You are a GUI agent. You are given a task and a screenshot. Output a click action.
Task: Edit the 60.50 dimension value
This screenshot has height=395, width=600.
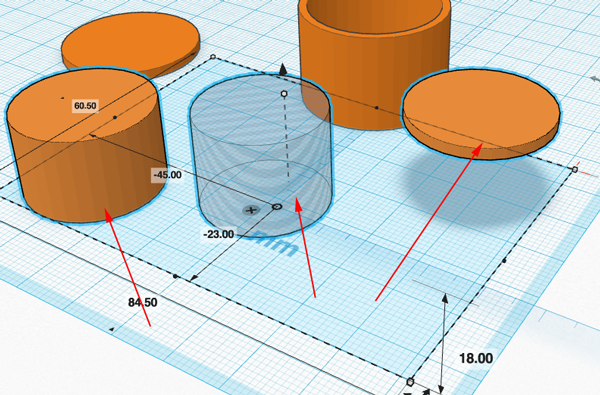point(85,106)
